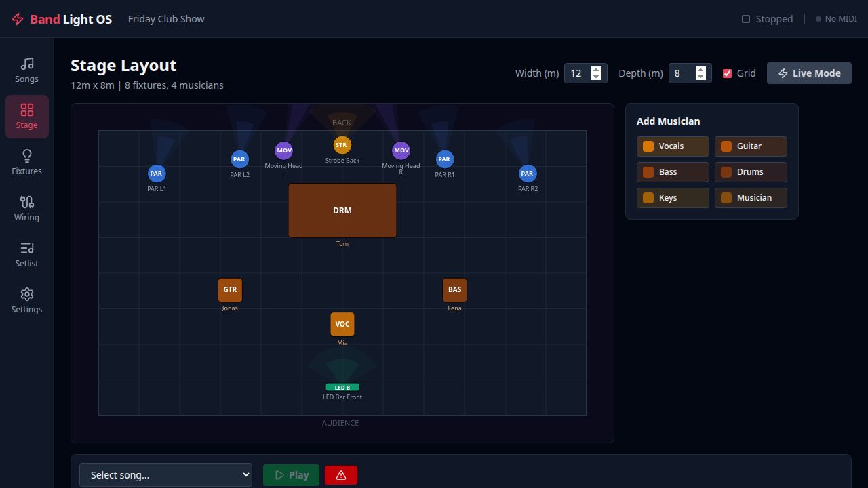Open Settings from the sidebar

(26, 301)
